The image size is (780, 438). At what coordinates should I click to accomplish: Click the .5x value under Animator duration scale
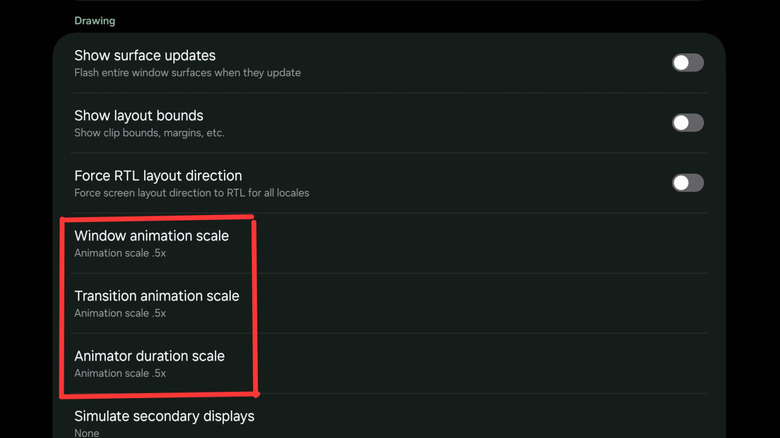(157, 373)
